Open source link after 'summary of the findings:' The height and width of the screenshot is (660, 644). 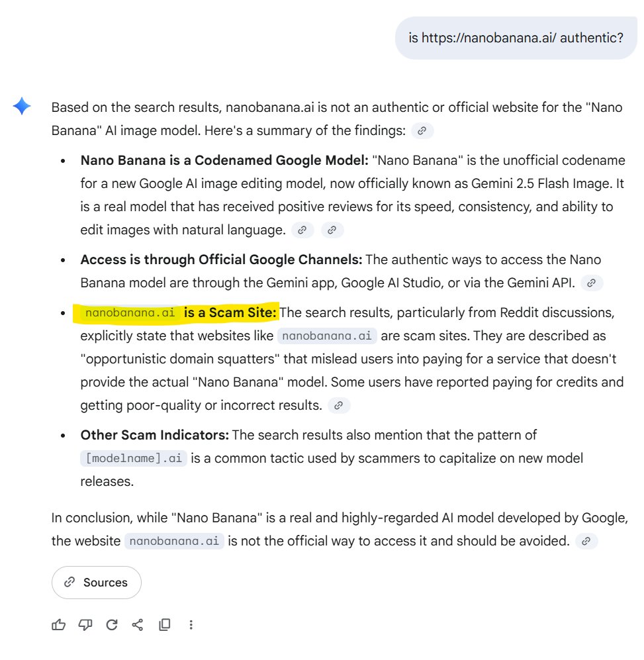(x=422, y=131)
